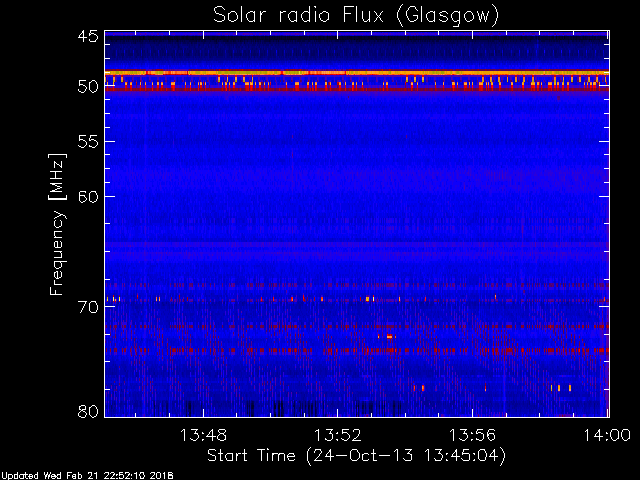This screenshot has height=480, width=640.
Task: Click the bright spot near 73 MHz
Action: click(x=389, y=337)
